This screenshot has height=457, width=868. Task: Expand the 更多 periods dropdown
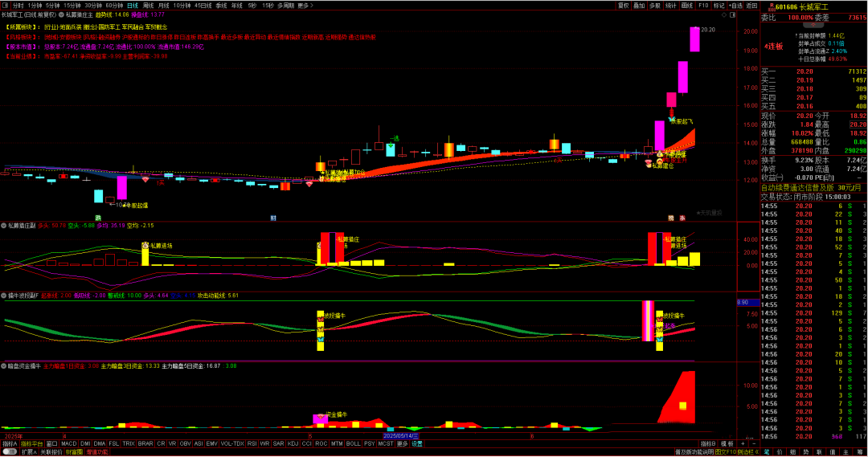pyautogui.click(x=304, y=5)
